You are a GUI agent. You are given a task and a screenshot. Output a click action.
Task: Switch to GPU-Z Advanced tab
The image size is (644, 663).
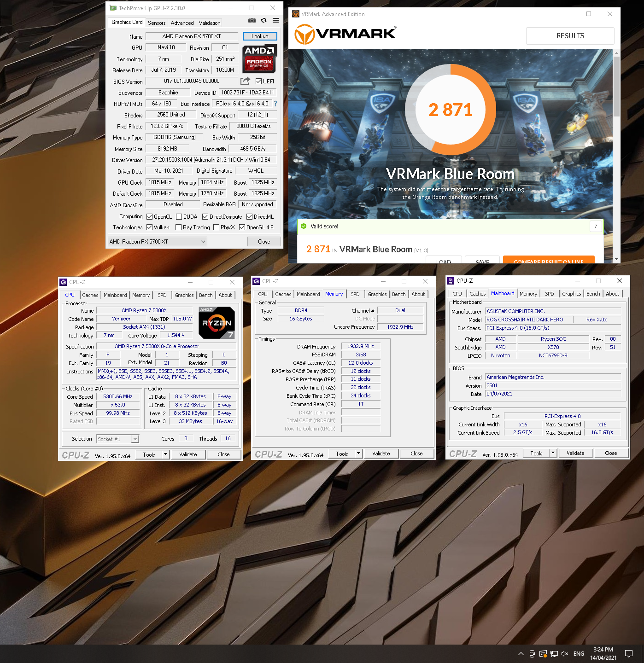[182, 23]
